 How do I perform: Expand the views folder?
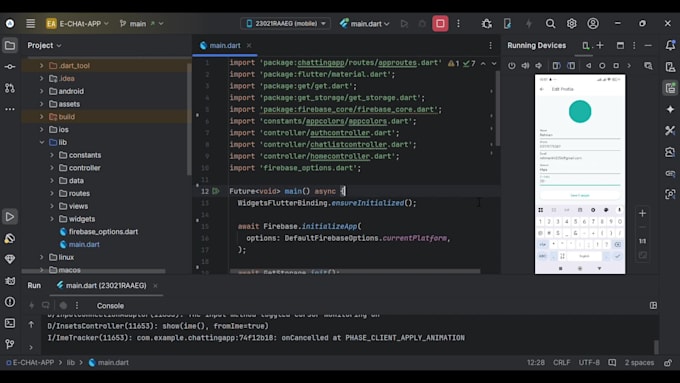pos(52,206)
